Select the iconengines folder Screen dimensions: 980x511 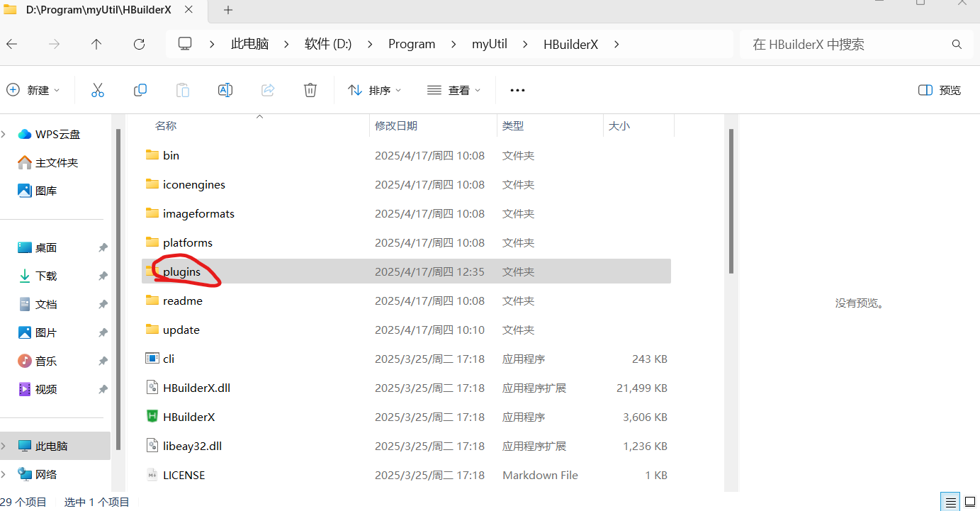(x=406, y=184)
